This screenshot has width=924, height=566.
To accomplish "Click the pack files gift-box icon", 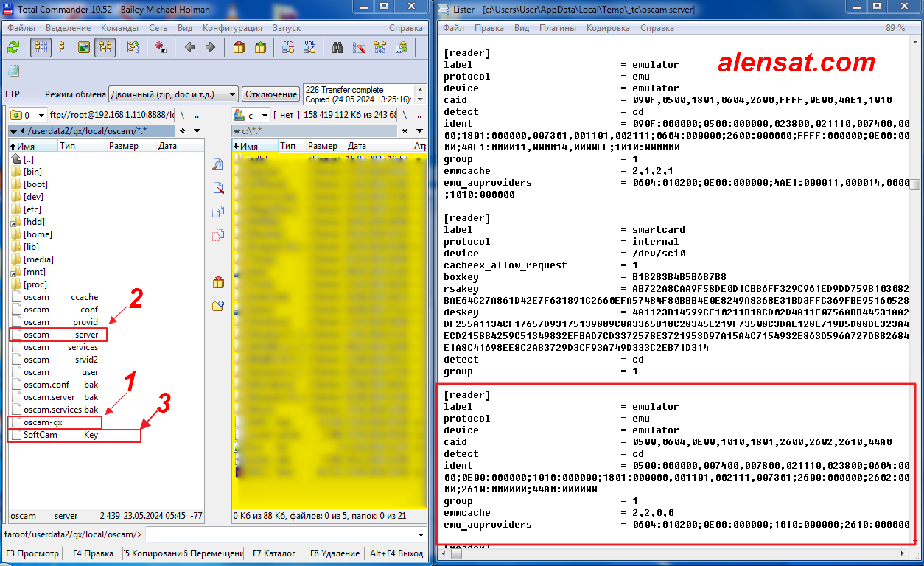I will pyautogui.click(x=239, y=47).
